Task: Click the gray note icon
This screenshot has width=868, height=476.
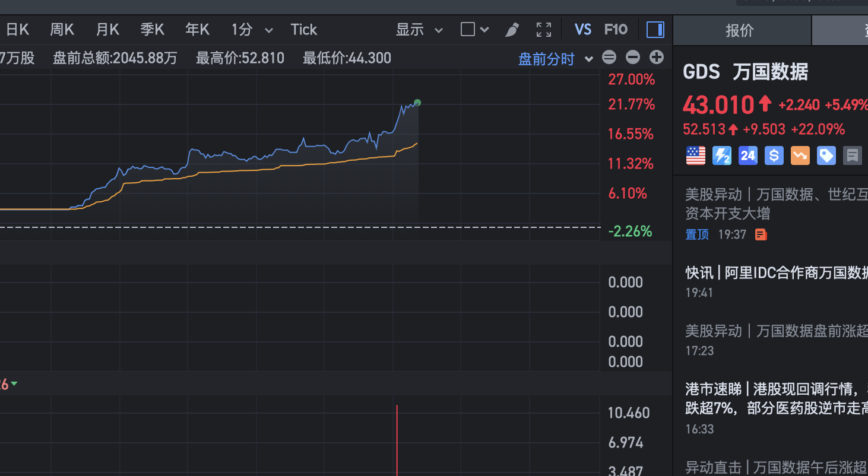Action: point(853,156)
